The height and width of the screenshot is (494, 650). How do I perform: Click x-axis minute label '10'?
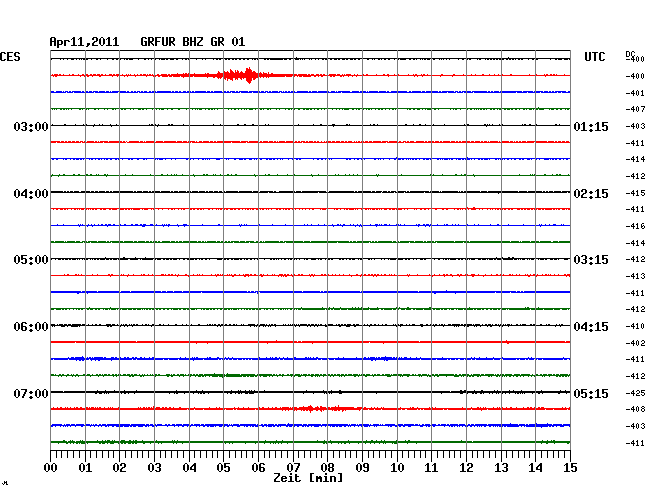397,468
